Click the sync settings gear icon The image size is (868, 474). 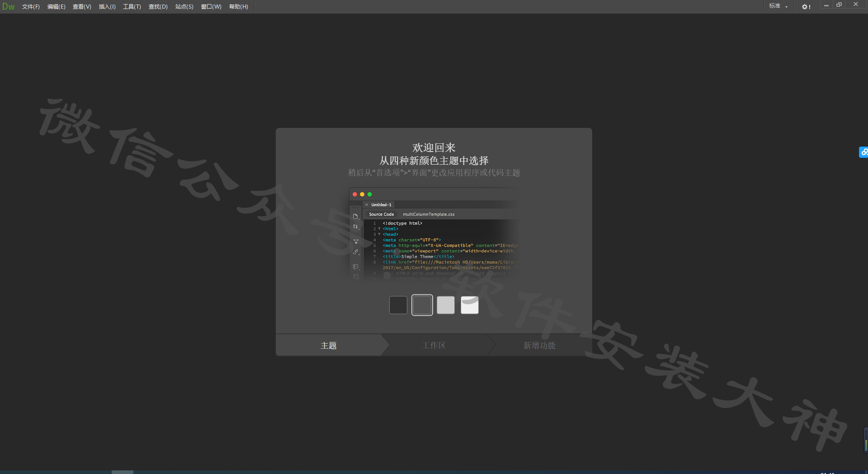click(x=806, y=7)
